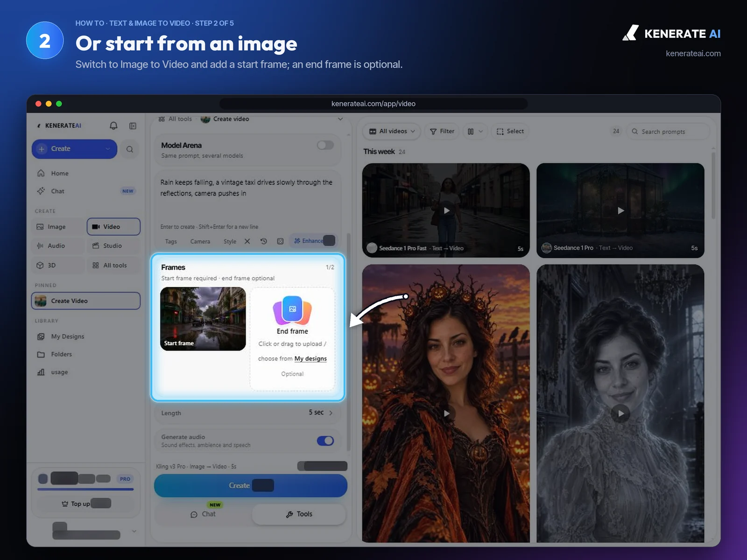The height and width of the screenshot is (560, 747).
Task: Select the Tools tab
Action: coord(299,514)
